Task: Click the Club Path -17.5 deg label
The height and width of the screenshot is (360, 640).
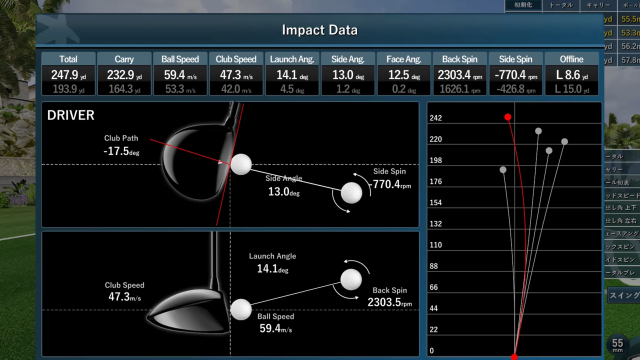Action: coord(121,145)
